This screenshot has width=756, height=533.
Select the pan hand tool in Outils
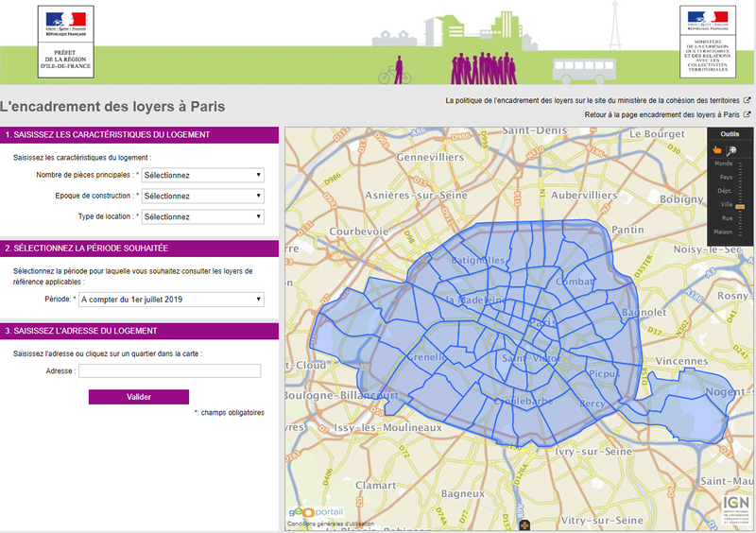tap(719, 149)
